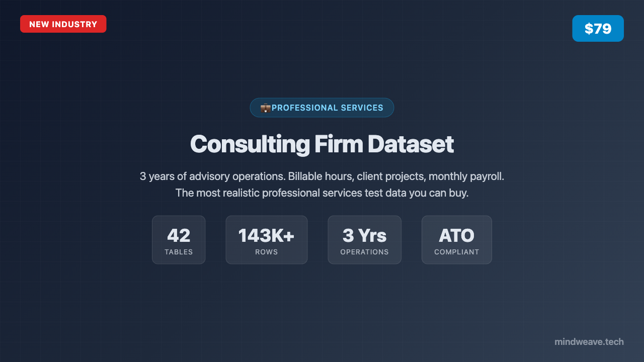Click the COMPLIANT label under ATO
Screen dimensions: 644x362
456,252
